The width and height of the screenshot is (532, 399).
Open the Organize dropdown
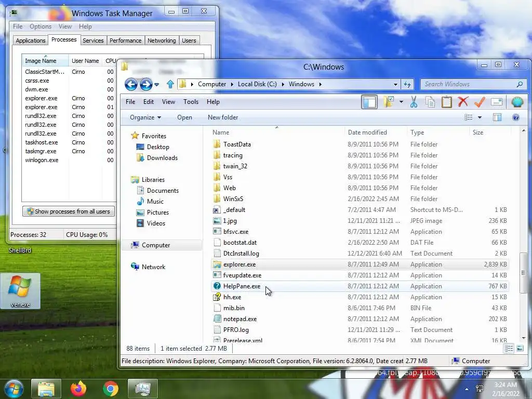point(145,117)
